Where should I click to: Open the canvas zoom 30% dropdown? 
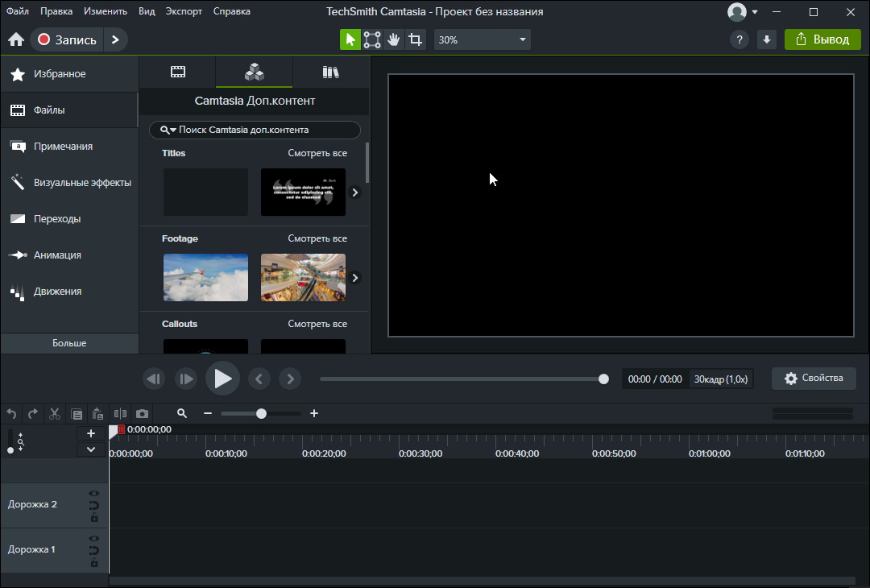(483, 39)
